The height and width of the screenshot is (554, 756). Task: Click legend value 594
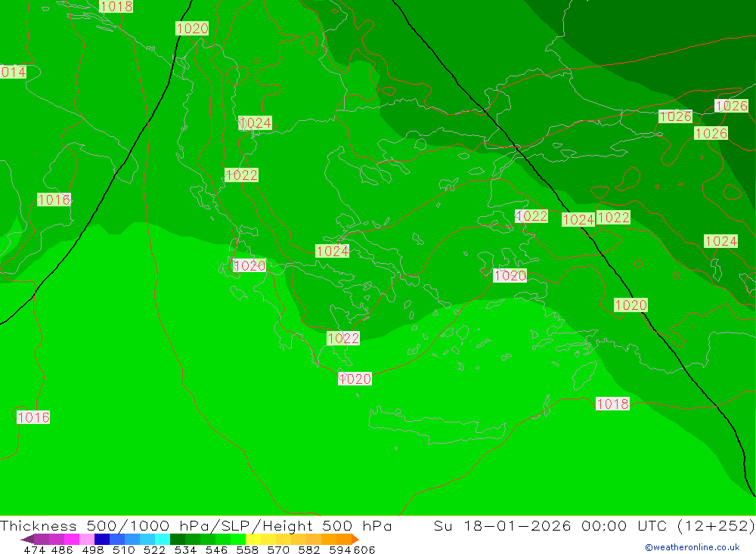340,549
